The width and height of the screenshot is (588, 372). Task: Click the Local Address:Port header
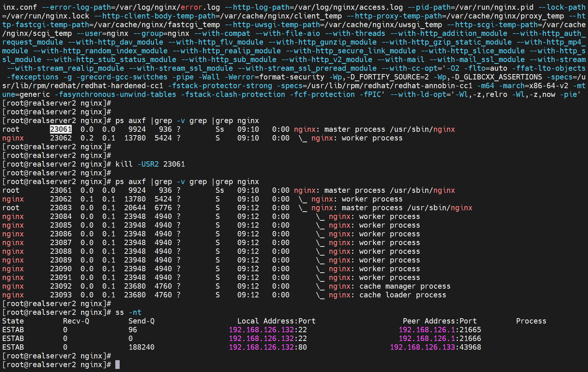[x=276, y=321]
